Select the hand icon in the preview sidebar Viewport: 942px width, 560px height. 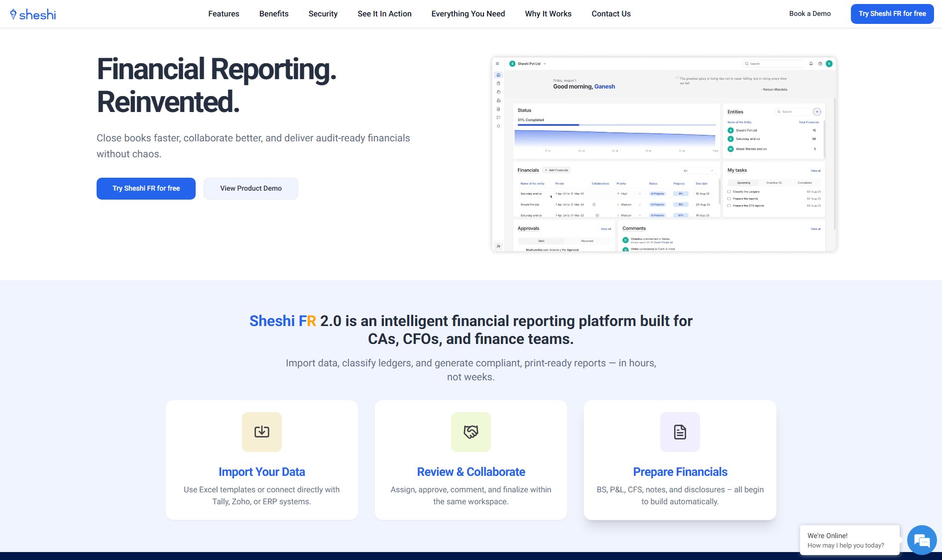(498, 92)
